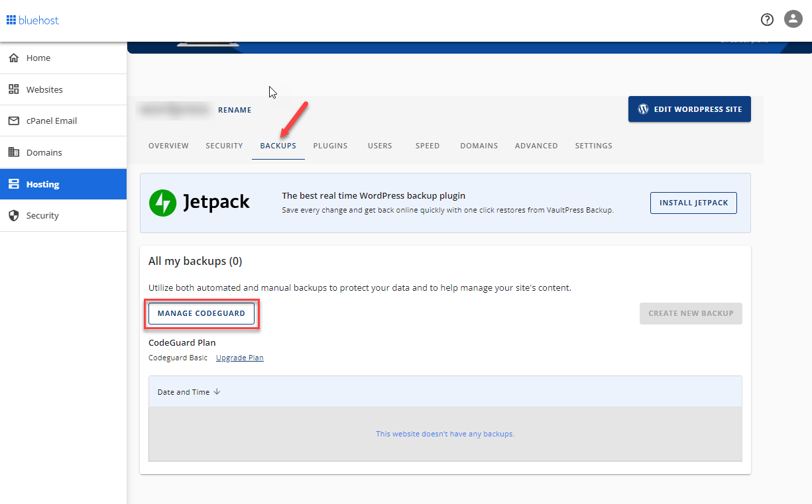
Task: Click the Security shield icon
Action: pos(13,215)
